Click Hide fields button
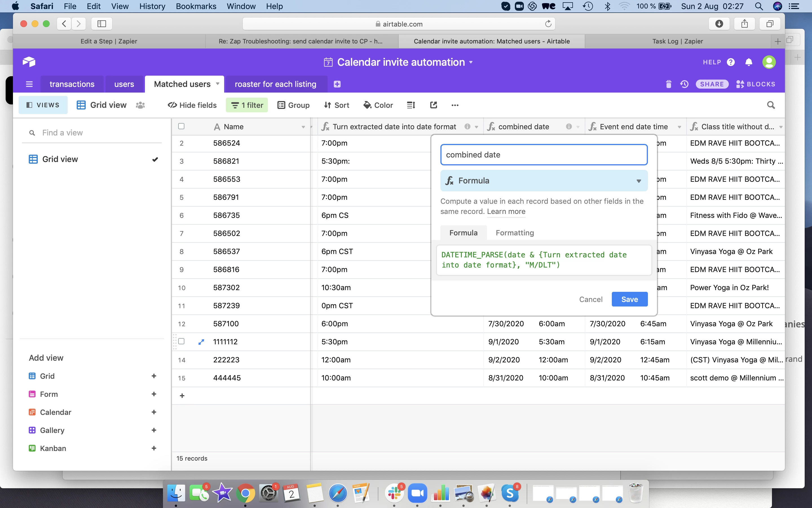 pos(192,105)
